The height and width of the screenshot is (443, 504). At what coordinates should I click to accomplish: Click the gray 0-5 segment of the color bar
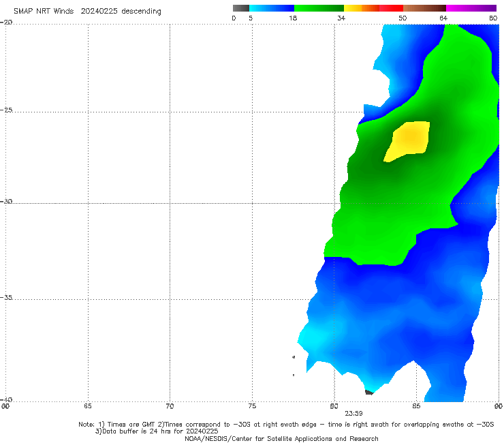241,8
